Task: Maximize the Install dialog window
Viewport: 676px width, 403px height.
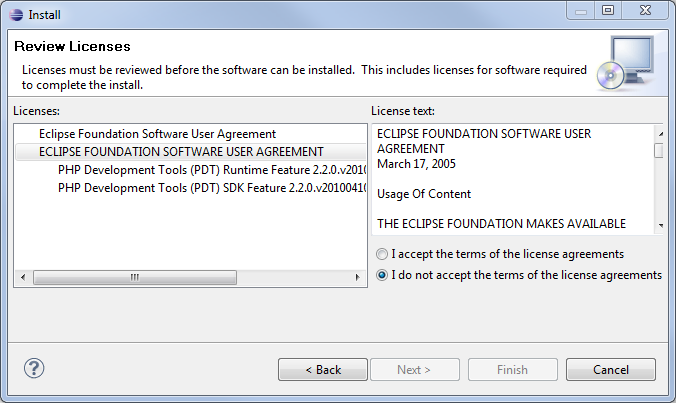Action: pos(606,10)
